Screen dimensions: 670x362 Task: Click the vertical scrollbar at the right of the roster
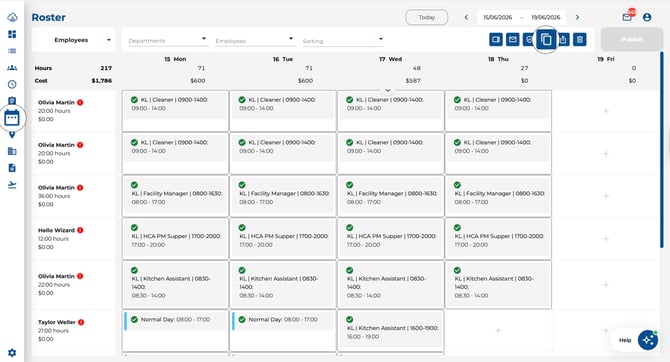(x=662, y=150)
